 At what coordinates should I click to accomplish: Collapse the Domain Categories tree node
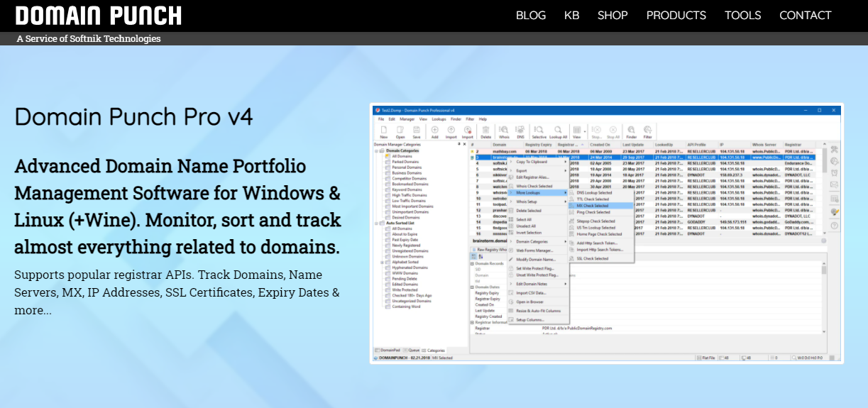(376, 151)
